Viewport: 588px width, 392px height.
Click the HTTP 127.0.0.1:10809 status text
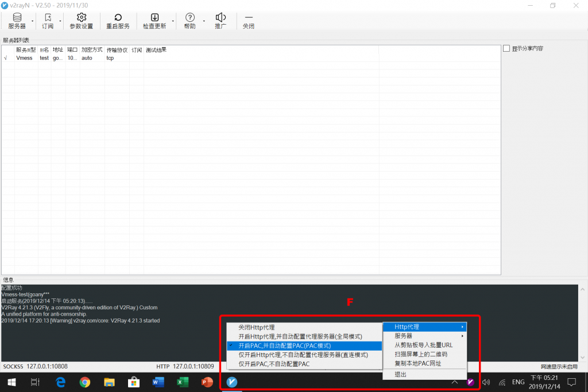185,367
